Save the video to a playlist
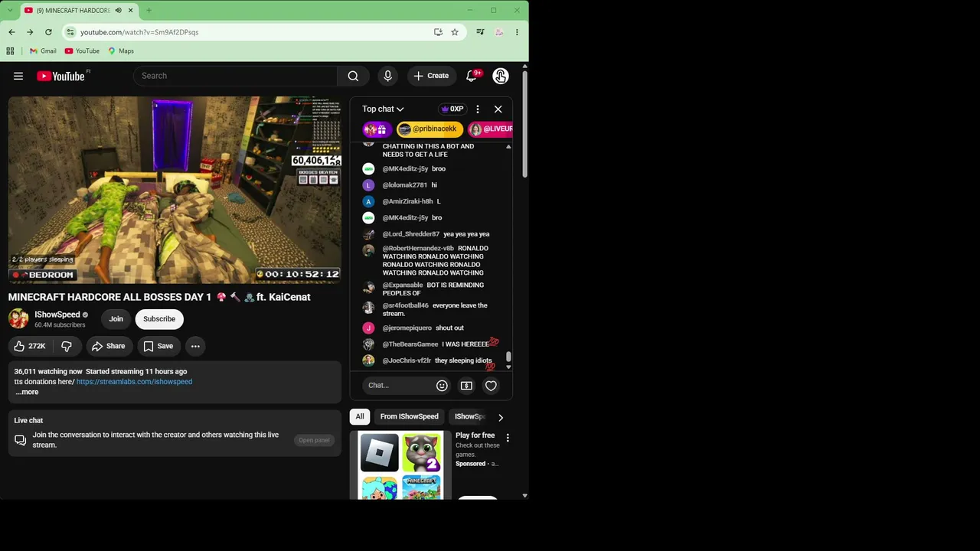The image size is (980, 551). click(x=158, y=346)
